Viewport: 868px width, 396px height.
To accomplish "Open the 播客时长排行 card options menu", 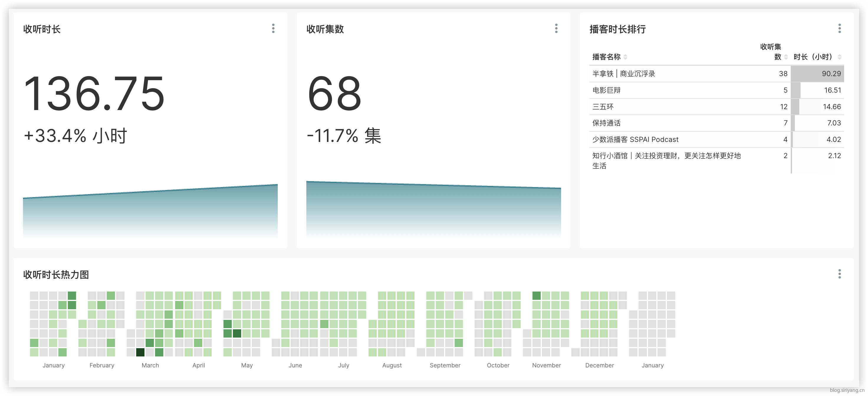I will (839, 28).
